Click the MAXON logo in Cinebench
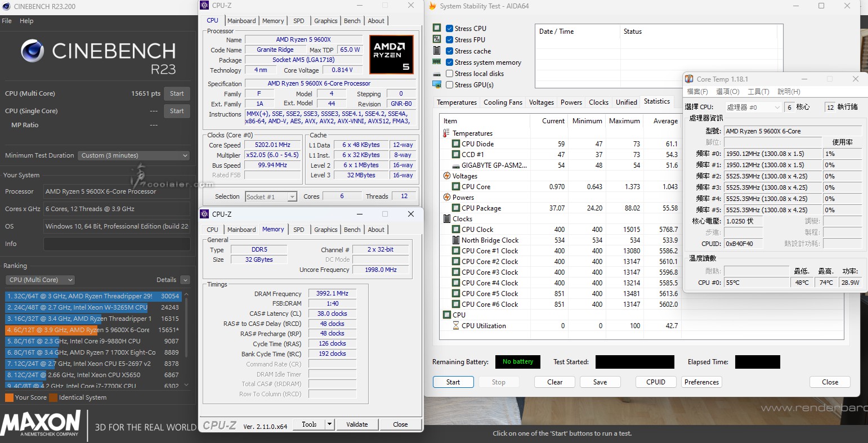868x443 pixels. (x=41, y=423)
